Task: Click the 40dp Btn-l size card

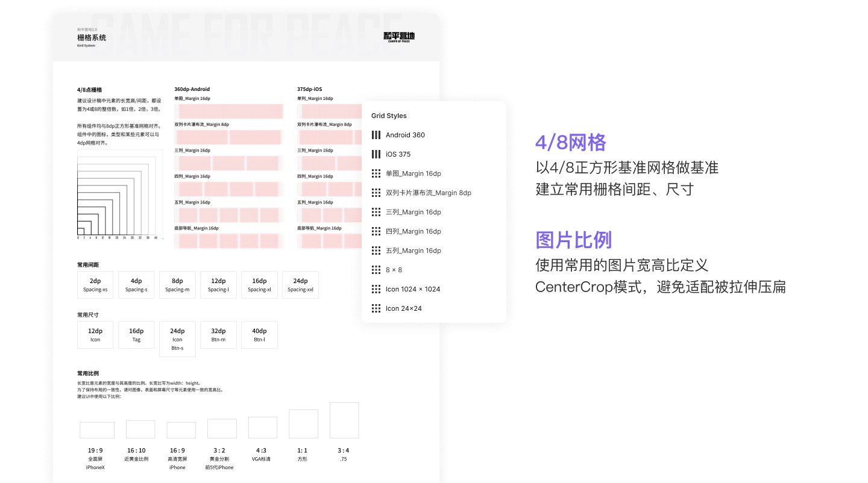Action: click(259, 335)
